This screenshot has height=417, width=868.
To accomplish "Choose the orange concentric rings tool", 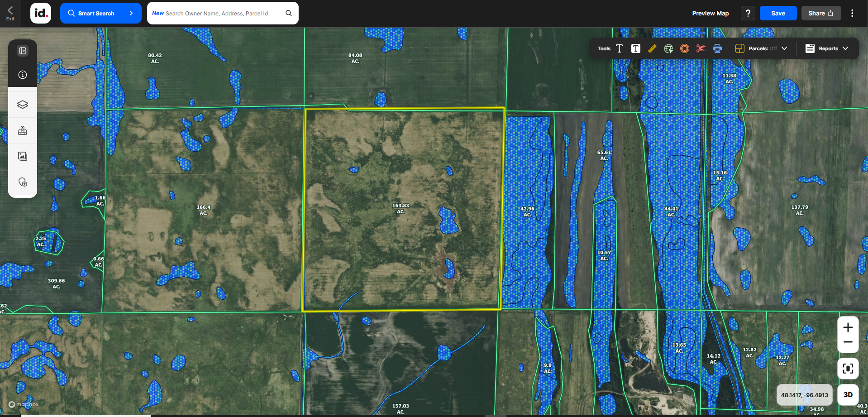I will coord(685,48).
